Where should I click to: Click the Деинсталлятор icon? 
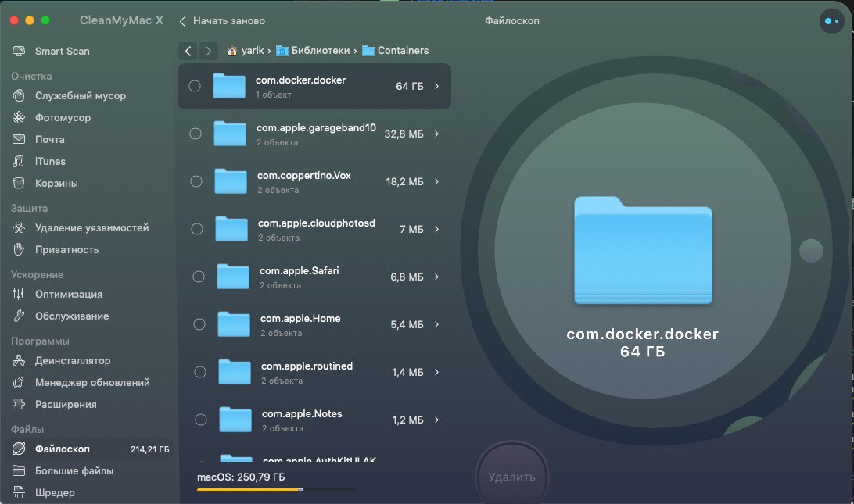coord(19,360)
